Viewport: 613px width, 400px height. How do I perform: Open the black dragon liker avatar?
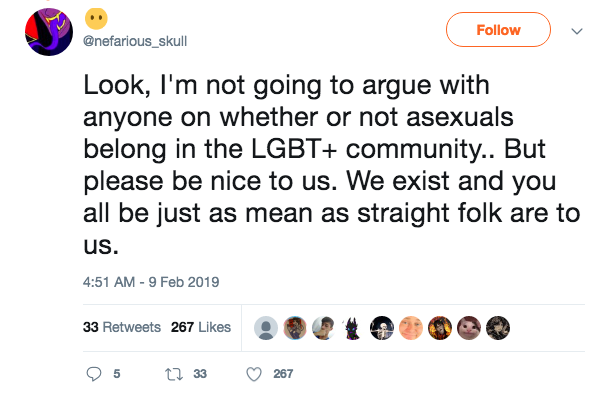point(353,328)
